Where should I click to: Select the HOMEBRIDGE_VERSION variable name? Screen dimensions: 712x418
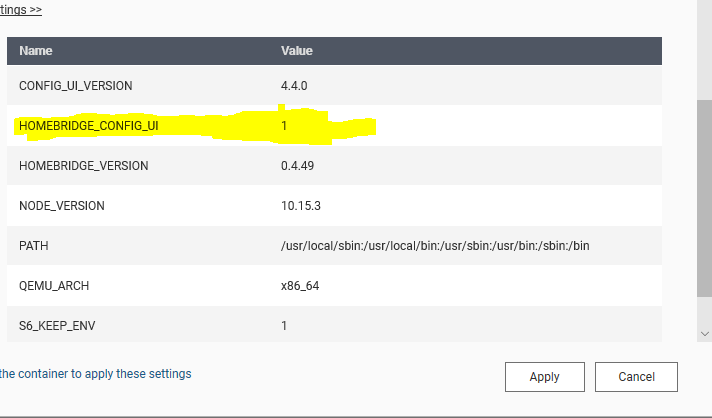pyautogui.click(x=83, y=166)
